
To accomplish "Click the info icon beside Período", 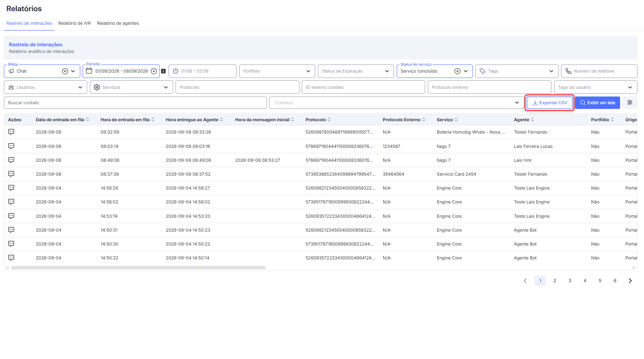I will tap(163, 71).
